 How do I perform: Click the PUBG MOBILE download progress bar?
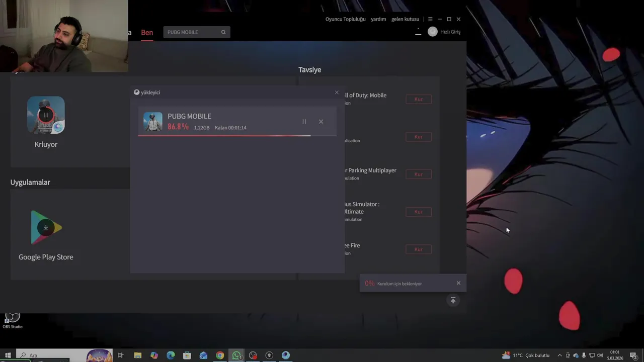tap(237, 136)
